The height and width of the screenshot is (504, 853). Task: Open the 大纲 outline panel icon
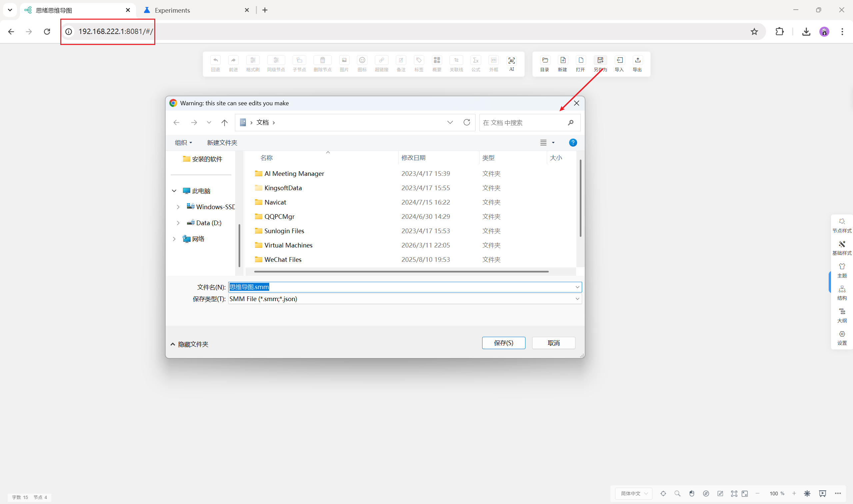pyautogui.click(x=842, y=315)
